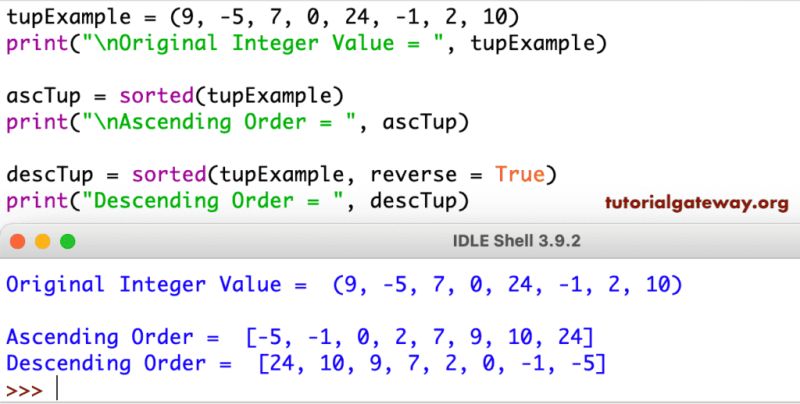This screenshot has width=800, height=404.
Task: Click the 'Ascending Order =' shell output line
Action: 300,337
